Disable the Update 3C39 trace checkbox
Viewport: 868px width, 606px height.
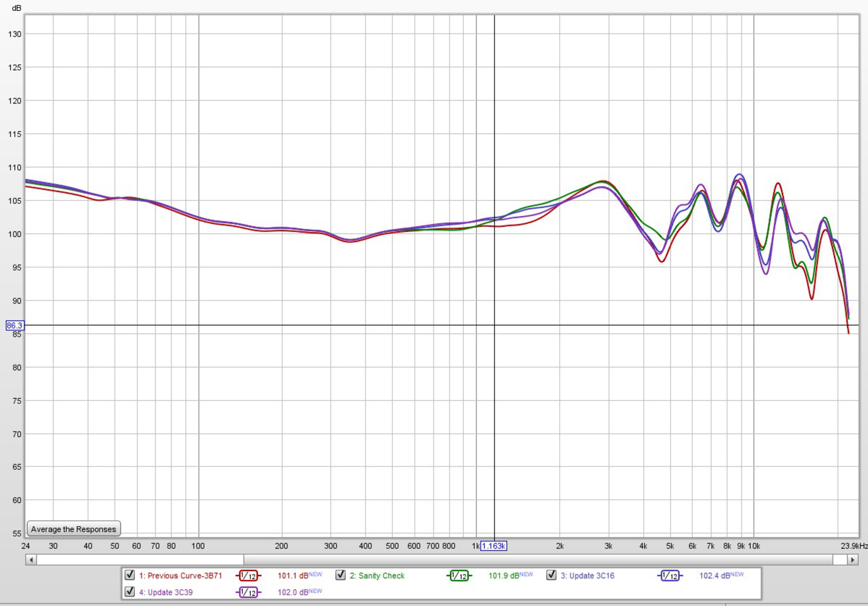click(130, 592)
